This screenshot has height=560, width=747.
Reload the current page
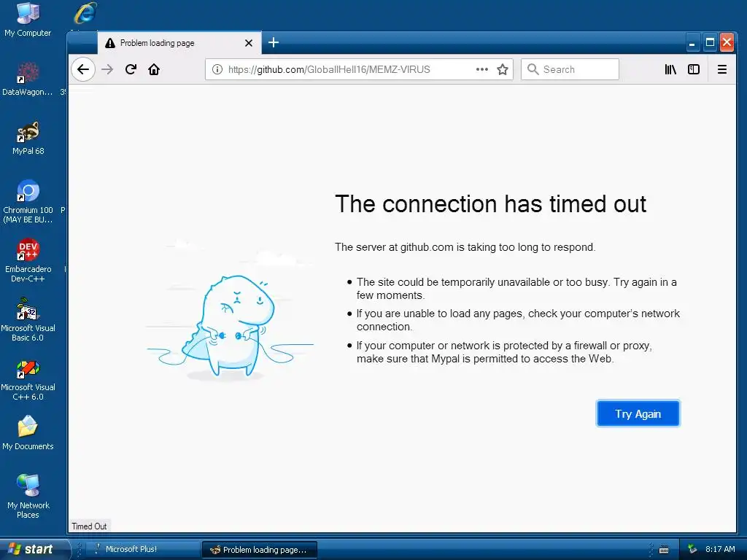click(x=131, y=69)
